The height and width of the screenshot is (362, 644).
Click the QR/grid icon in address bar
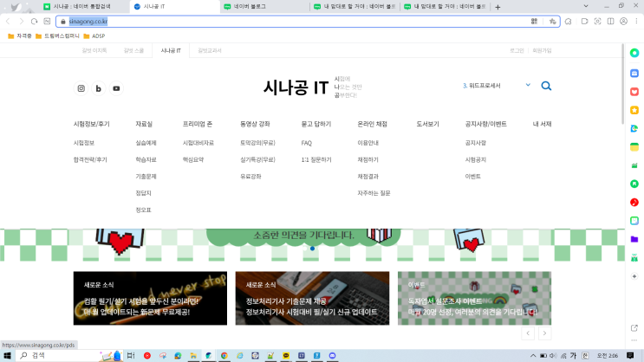click(x=534, y=22)
